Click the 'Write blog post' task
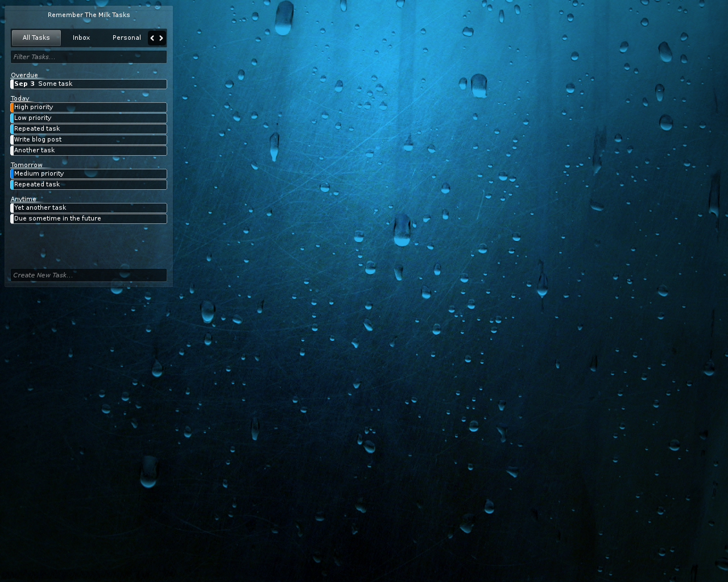The image size is (728, 582). click(x=89, y=140)
